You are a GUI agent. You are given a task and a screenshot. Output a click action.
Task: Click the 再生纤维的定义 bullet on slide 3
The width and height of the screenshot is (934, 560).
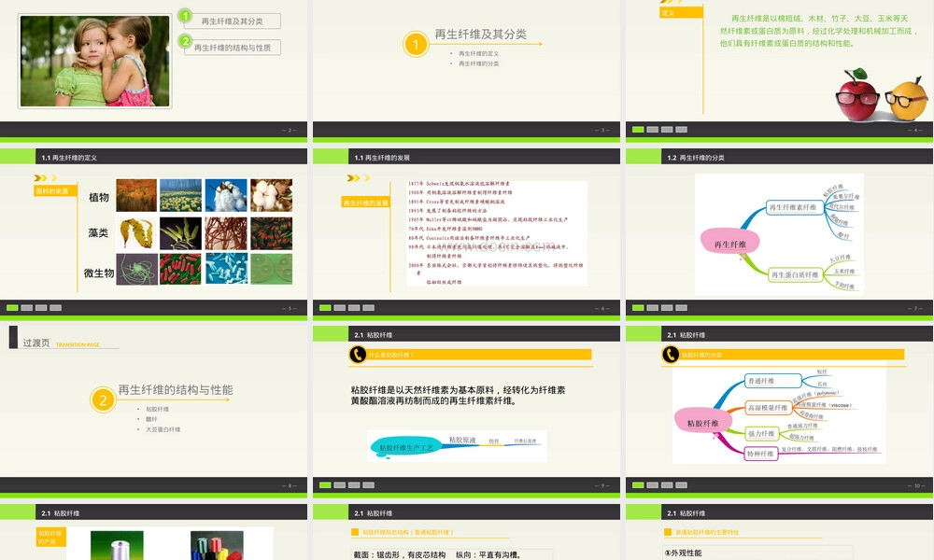tap(478, 53)
